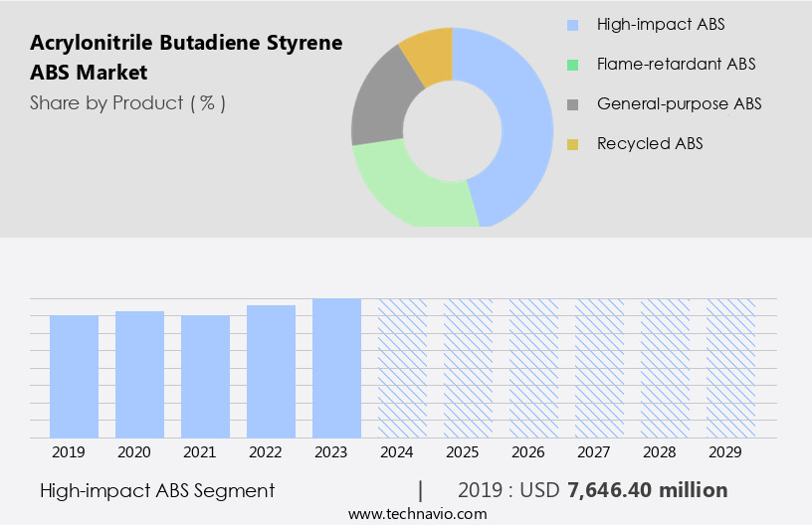This screenshot has height=525, width=812.
Task: Click the blue High-impact ABS legend swatch
Action: (572, 24)
